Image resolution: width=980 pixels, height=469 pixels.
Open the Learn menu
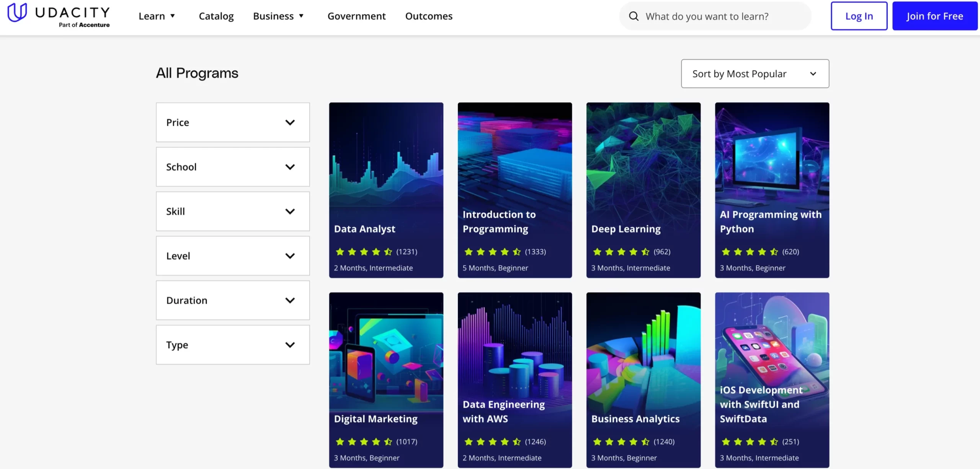tap(157, 16)
